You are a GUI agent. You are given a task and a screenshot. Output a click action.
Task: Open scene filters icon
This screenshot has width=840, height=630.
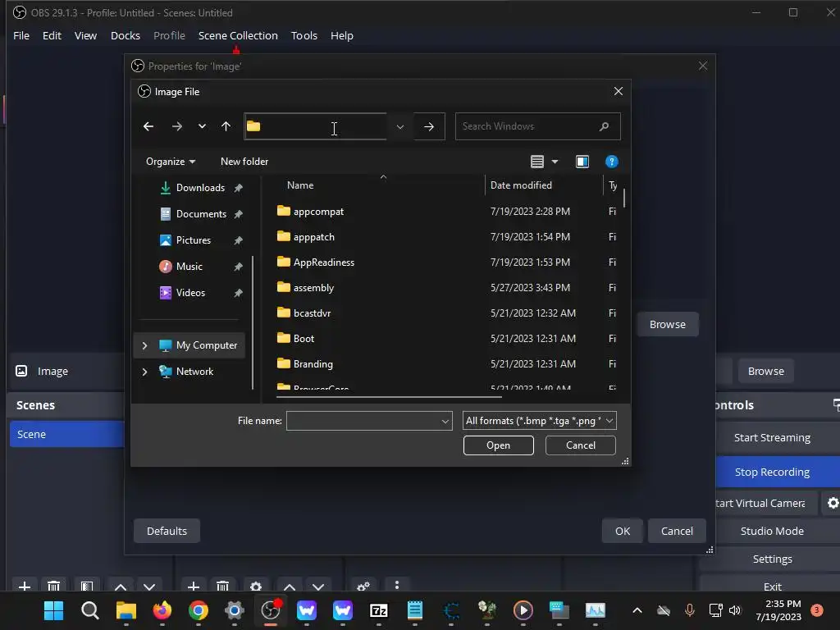coord(87,586)
